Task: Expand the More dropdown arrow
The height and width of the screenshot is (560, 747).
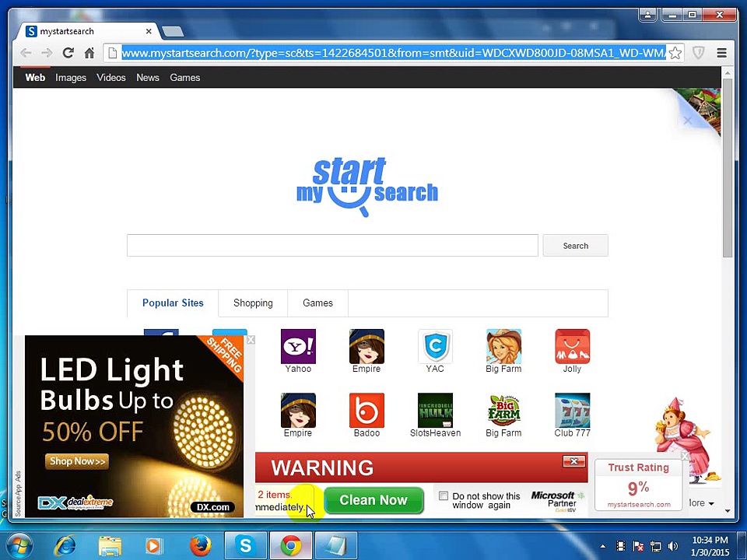Action: 710,503
